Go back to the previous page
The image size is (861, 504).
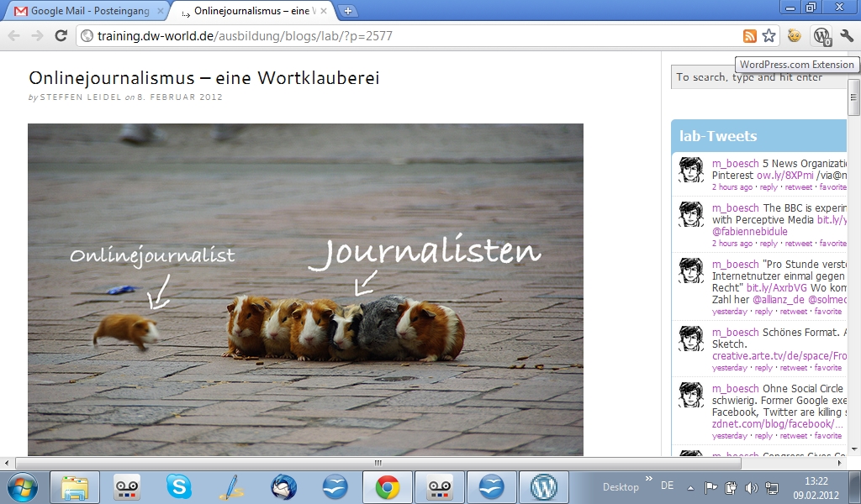(14, 35)
